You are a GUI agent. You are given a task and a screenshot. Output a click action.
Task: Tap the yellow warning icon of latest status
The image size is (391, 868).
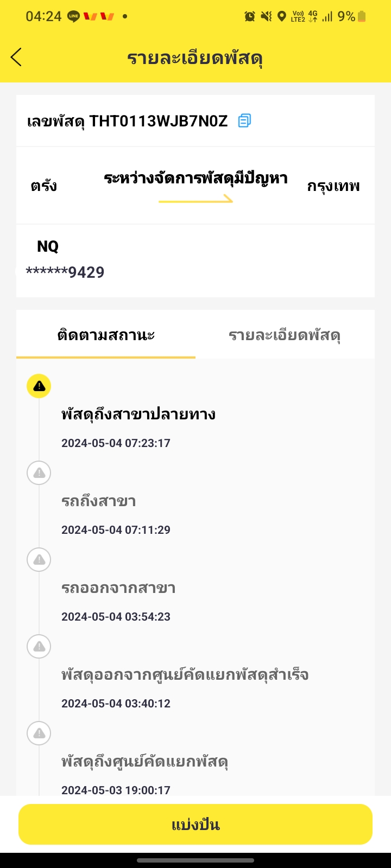(x=39, y=386)
